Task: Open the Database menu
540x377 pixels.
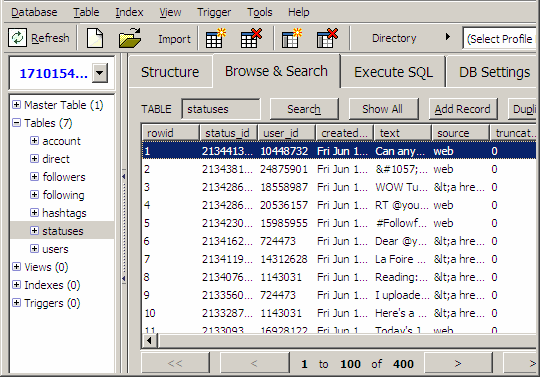Action: click(34, 12)
